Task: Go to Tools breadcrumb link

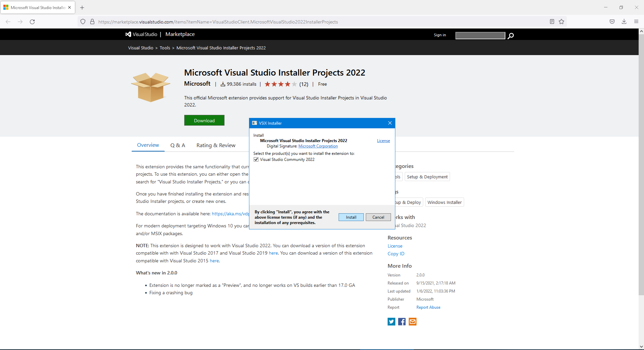Action: [165, 48]
